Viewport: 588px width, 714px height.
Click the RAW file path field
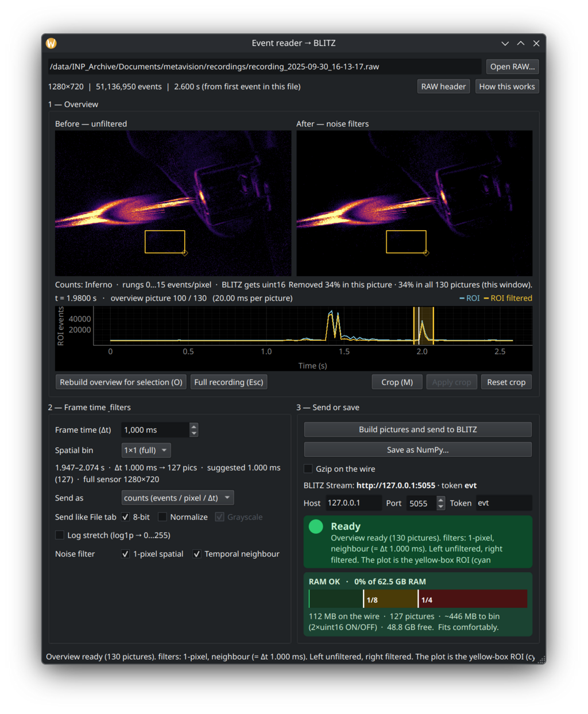point(264,67)
